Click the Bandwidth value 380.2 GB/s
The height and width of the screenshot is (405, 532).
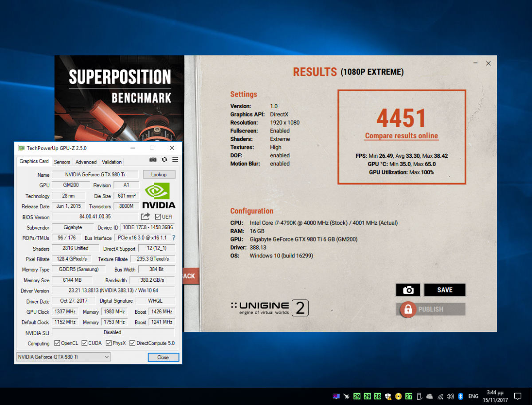click(152, 280)
